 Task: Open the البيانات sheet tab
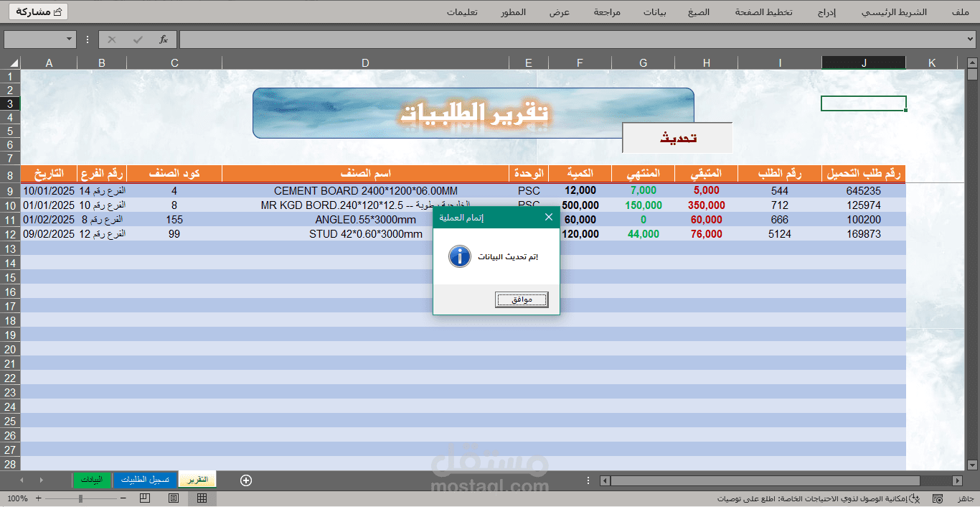pos(91,480)
